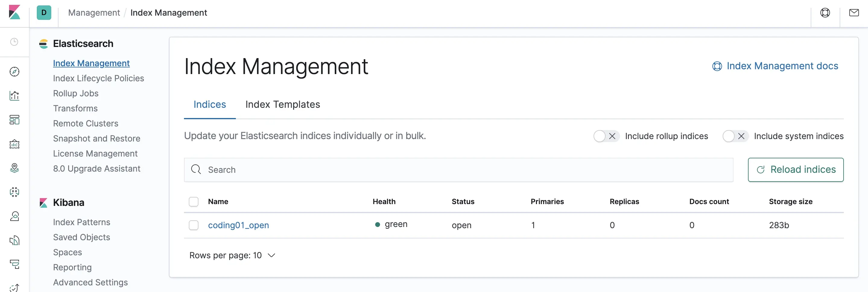Select Index Lifecycle Policies in sidebar
This screenshot has height=292, width=868.
98,78
